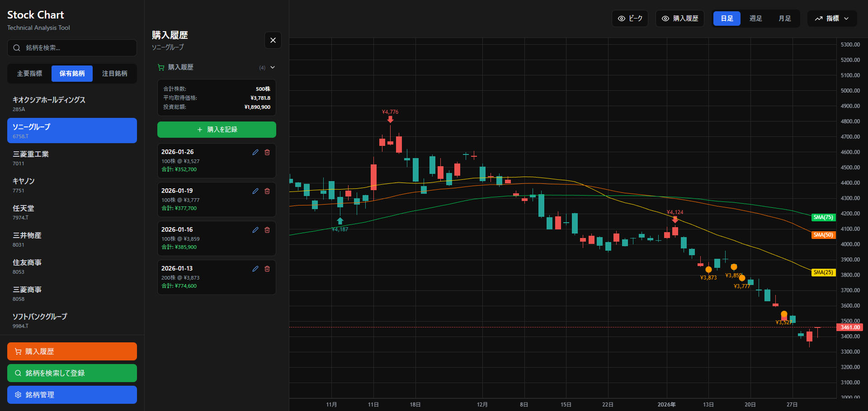Delete the 2026-01-16 purchase entry
The width and height of the screenshot is (868, 411).
click(x=267, y=230)
